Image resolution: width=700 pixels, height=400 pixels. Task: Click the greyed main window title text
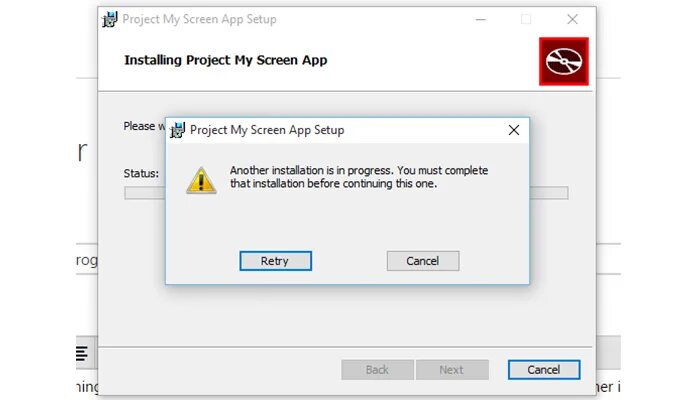click(x=200, y=19)
